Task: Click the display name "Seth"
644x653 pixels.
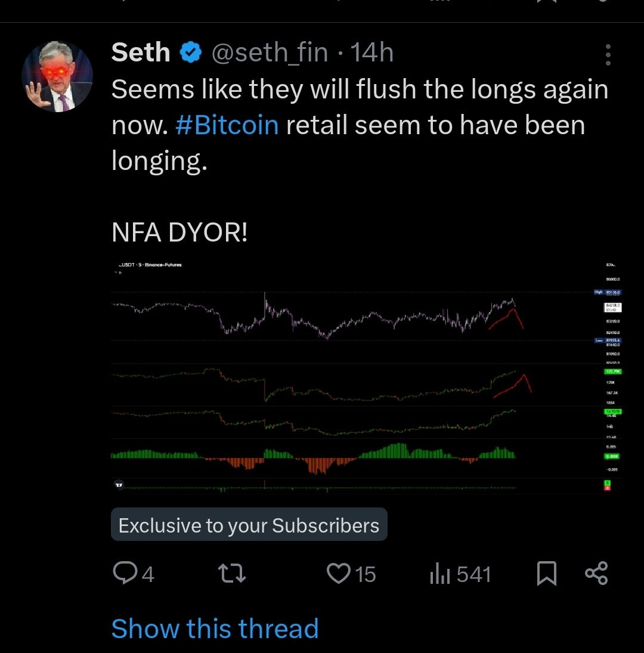Action: (141, 53)
